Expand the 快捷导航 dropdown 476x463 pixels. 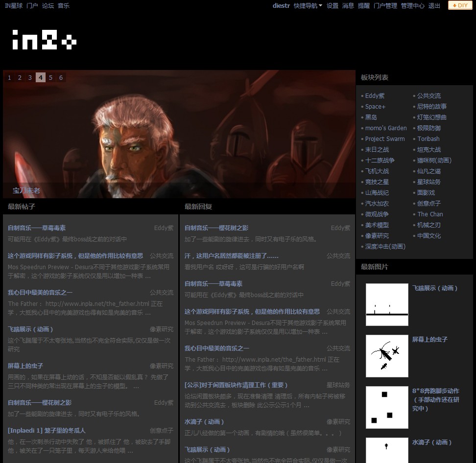coord(308,5)
